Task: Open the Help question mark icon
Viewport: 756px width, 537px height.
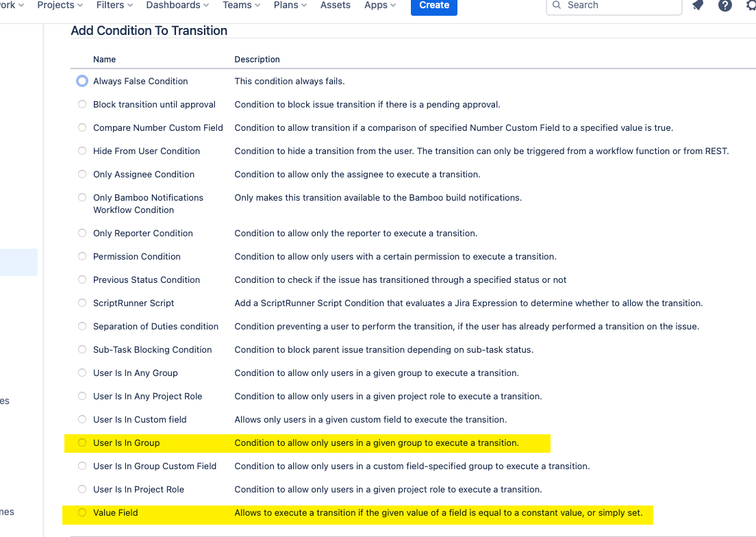Action: click(x=724, y=5)
